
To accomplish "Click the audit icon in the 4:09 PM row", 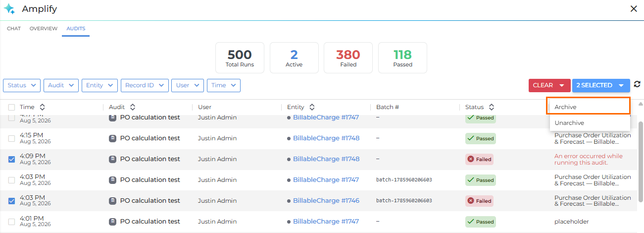I will click(113, 159).
